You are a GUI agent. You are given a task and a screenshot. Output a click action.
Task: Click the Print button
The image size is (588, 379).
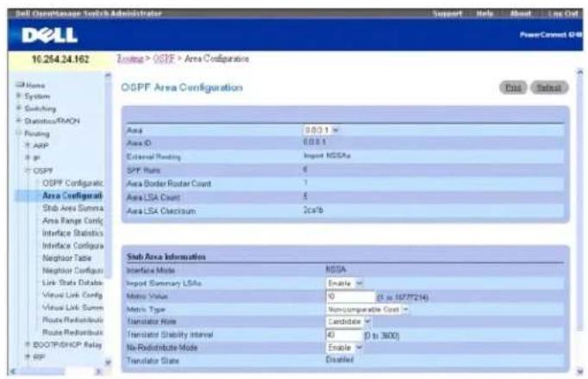[513, 87]
